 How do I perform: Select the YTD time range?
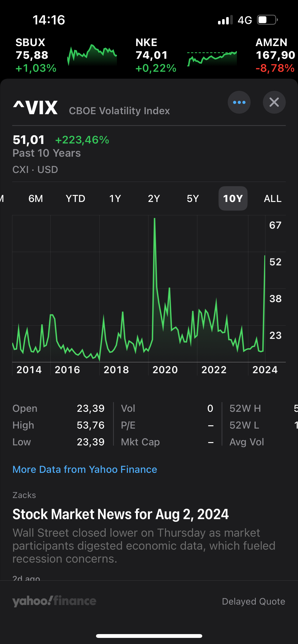click(x=75, y=198)
